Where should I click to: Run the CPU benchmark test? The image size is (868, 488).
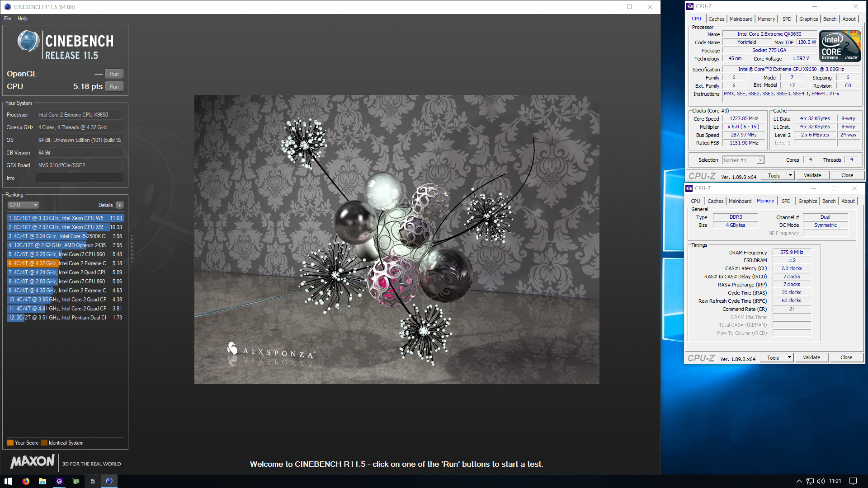[114, 87]
